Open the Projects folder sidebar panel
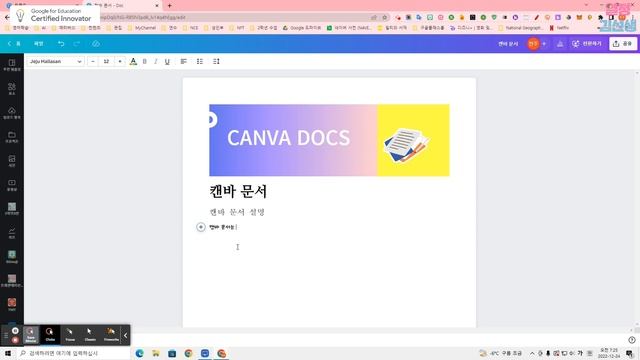The image size is (640, 360). [12, 137]
